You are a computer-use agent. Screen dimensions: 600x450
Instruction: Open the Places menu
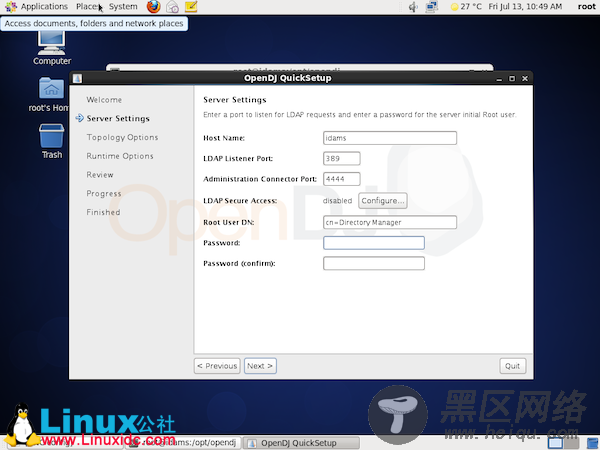coord(88,7)
